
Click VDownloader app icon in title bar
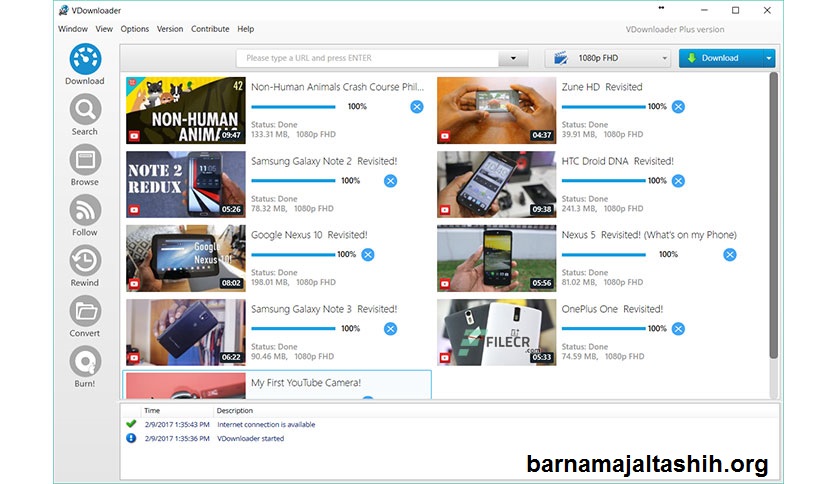(x=64, y=10)
